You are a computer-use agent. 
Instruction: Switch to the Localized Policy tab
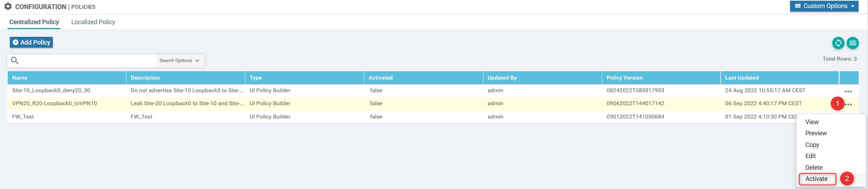point(93,22)
